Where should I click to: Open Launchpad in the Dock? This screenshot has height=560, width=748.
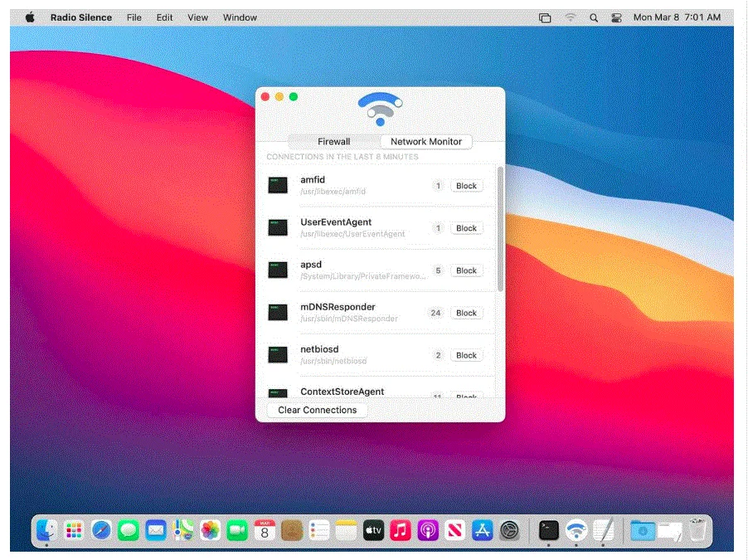pos(74,530)
